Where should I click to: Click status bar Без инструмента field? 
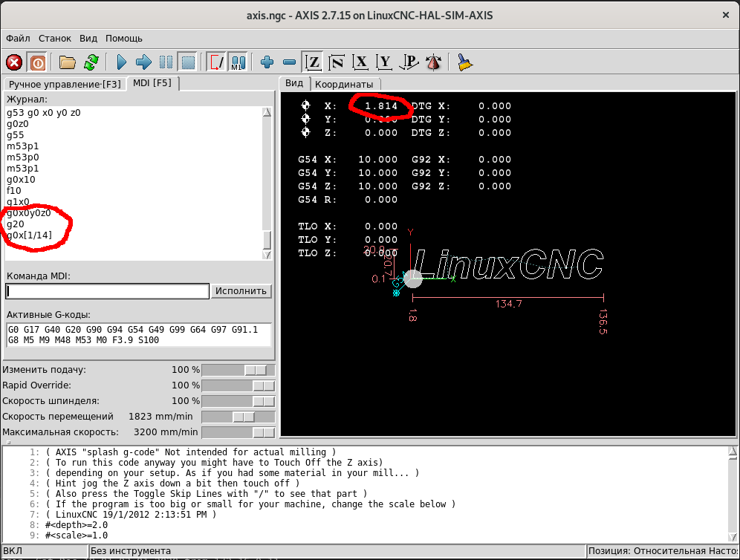coord(337,551)
